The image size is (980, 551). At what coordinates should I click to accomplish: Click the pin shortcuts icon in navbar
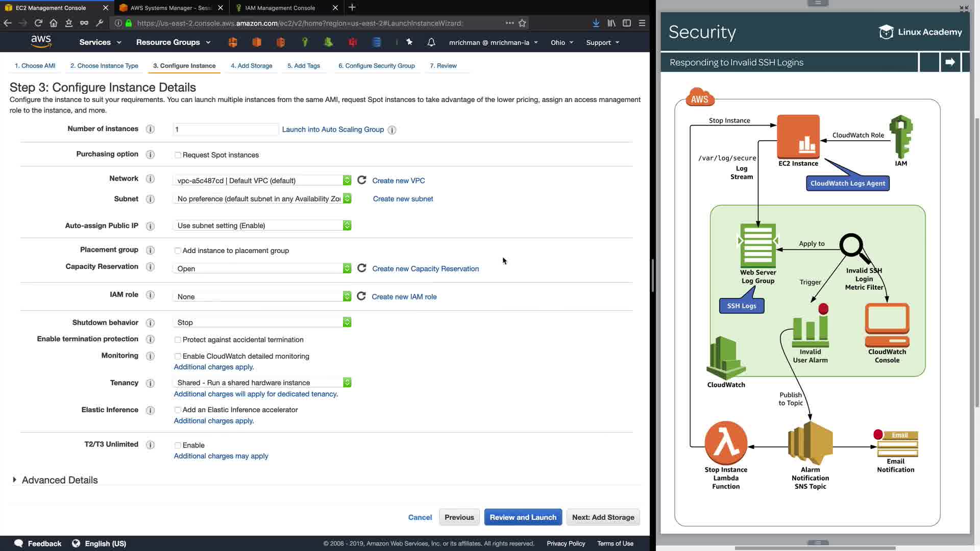(409, 42)
